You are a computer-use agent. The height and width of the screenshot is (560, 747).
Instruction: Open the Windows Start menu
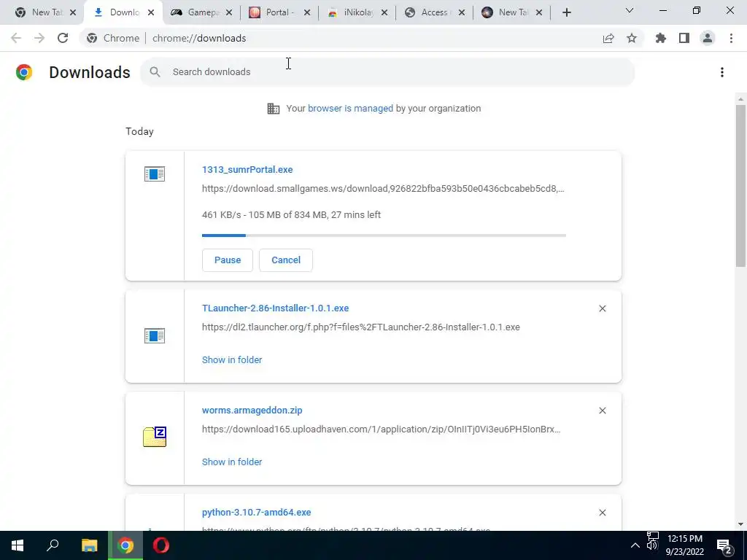pyautogui.click(x=18, y=545)
